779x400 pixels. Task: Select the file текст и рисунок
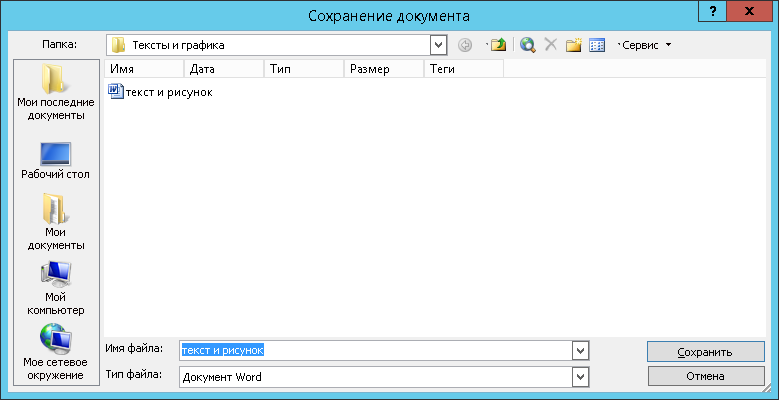[160, 92]
